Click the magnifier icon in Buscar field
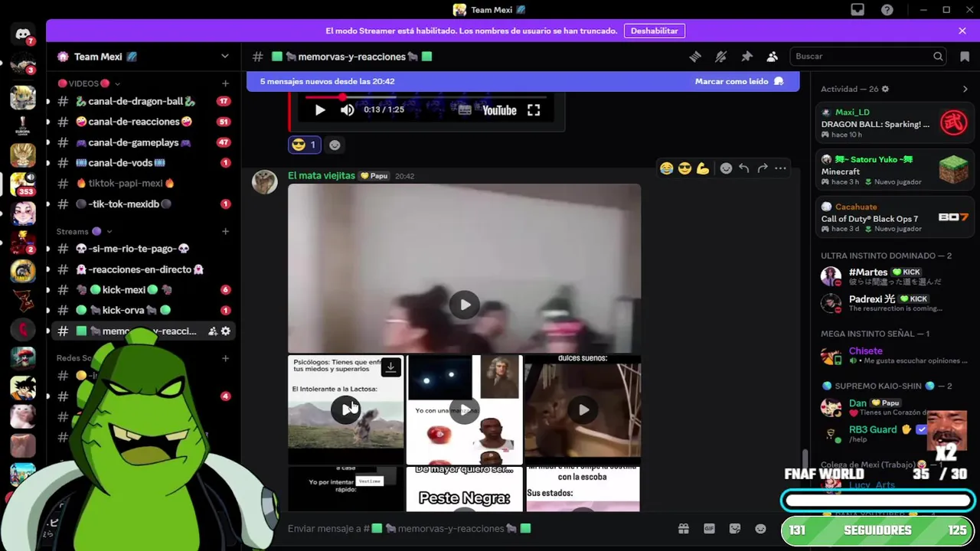The image size is (980, 551). 938,56
